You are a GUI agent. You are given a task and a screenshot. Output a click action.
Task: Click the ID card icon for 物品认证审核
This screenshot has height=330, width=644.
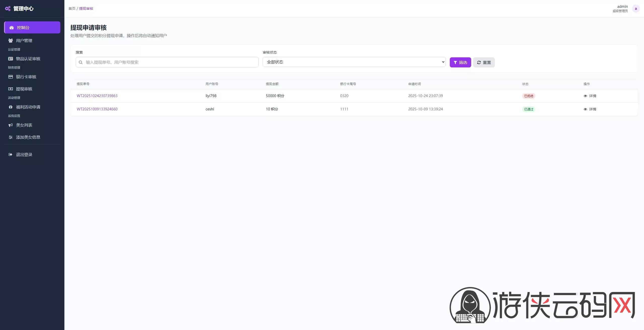click(11, 59)
